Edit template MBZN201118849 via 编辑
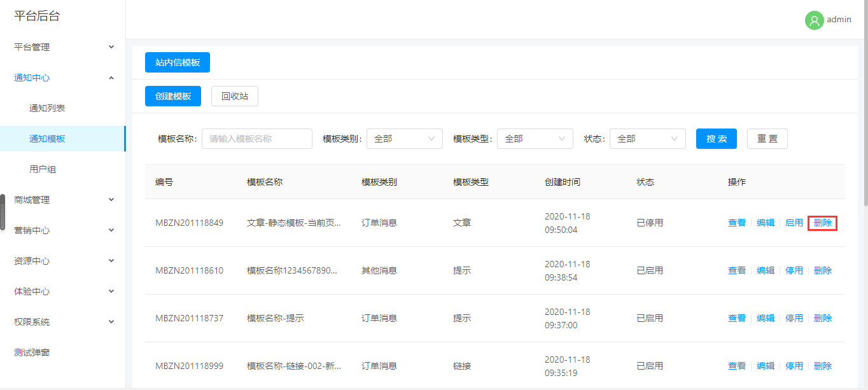This screenshot has height=390, width=868. coord(766,223)
